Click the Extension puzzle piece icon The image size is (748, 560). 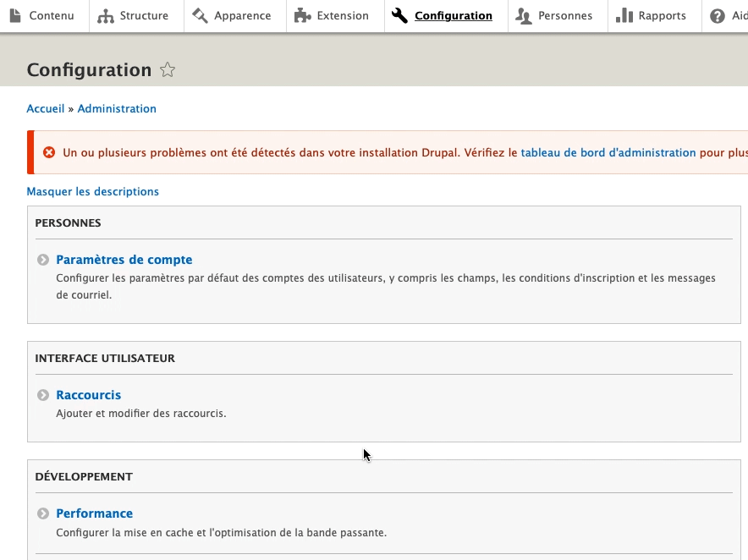coord(302,15)
